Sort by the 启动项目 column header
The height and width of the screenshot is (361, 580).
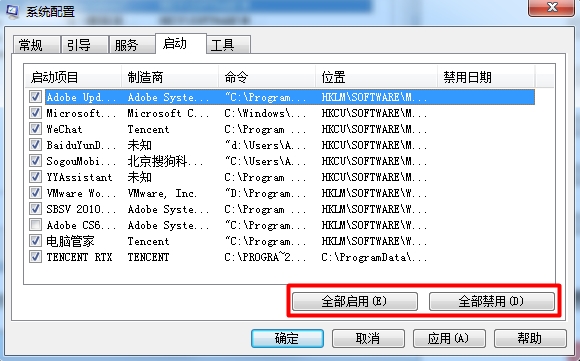(73, 77)
